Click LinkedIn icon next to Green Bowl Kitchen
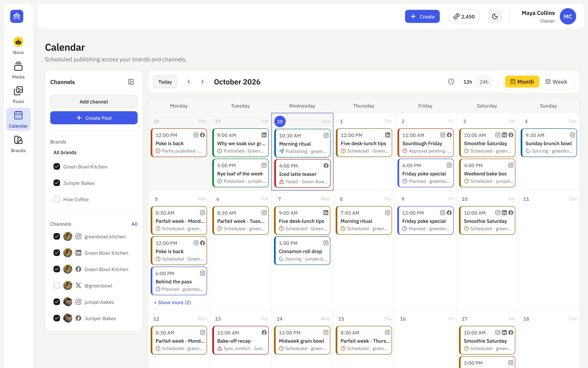The image size is (588, 368). coord(78,253)
